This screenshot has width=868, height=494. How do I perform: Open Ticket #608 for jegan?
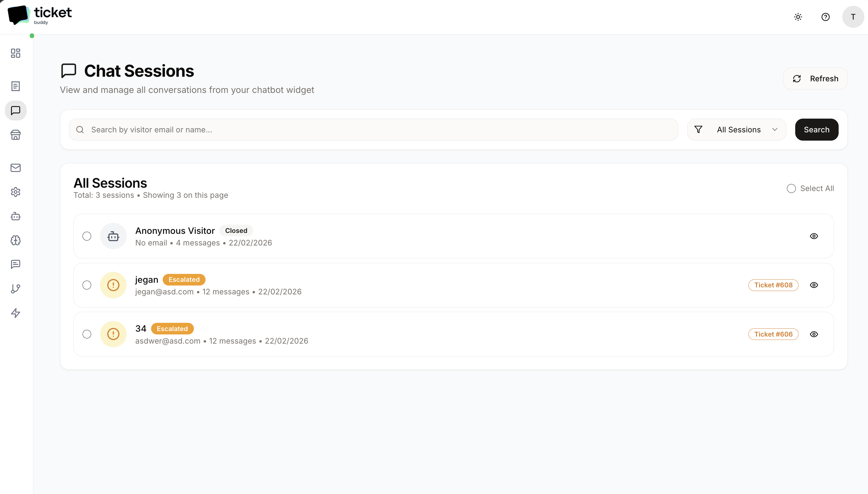coord(773,285)
